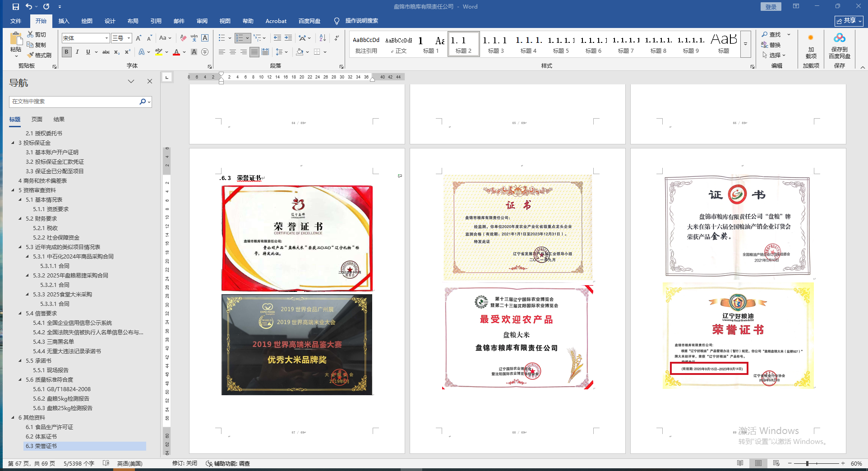Click the Sort (A-Z) icon

click(322, 38)
